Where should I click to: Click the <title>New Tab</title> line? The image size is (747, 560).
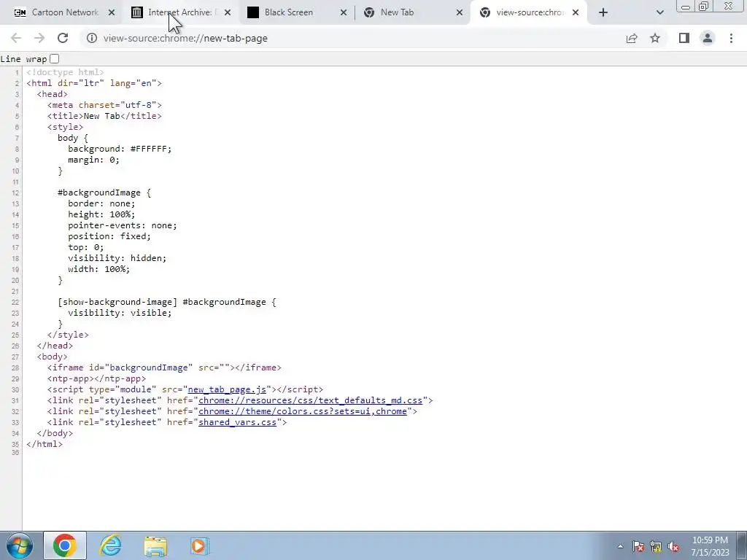click(x=104, y=116)
